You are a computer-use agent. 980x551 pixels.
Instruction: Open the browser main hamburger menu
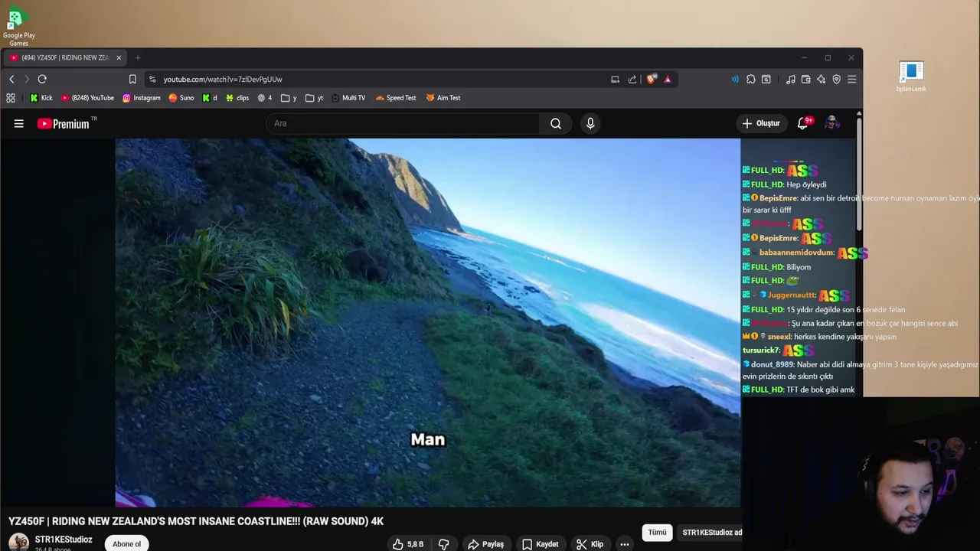851,79
